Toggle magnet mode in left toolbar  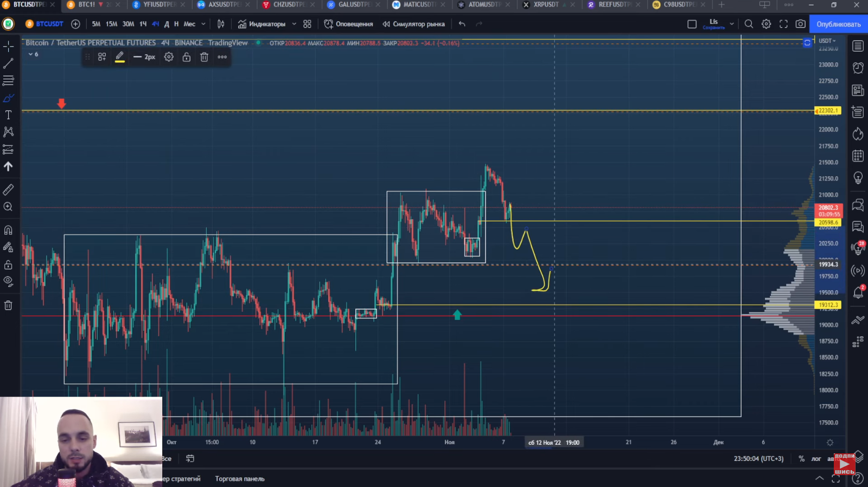[8, 230]
